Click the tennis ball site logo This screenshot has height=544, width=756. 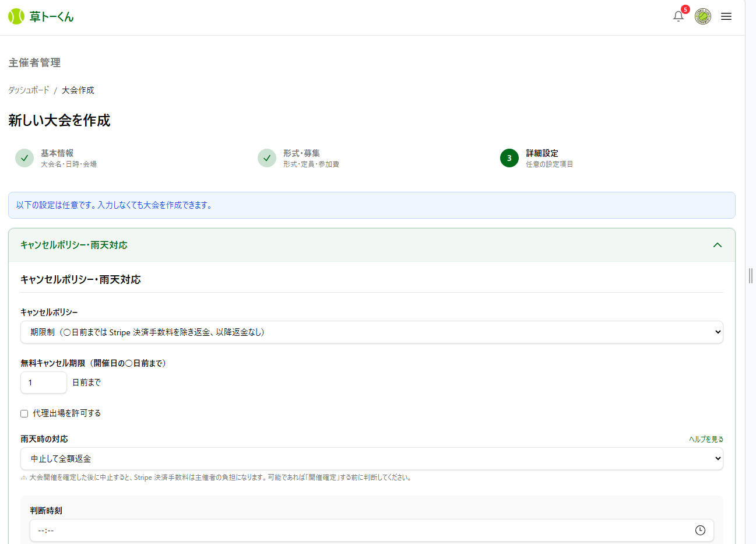click(16, 16)
